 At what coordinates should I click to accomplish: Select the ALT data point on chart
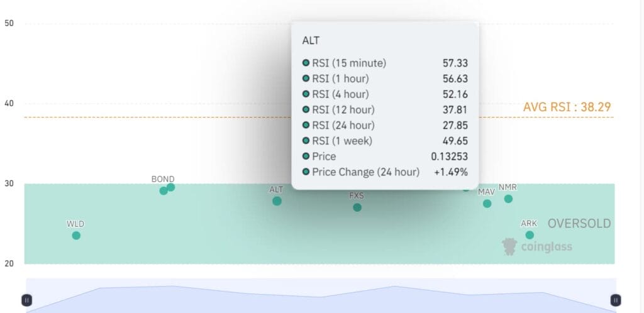pos(277,201)
